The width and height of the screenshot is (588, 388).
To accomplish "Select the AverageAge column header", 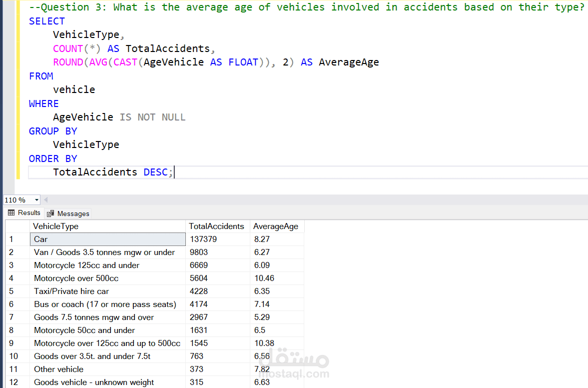I will point(277,226).
